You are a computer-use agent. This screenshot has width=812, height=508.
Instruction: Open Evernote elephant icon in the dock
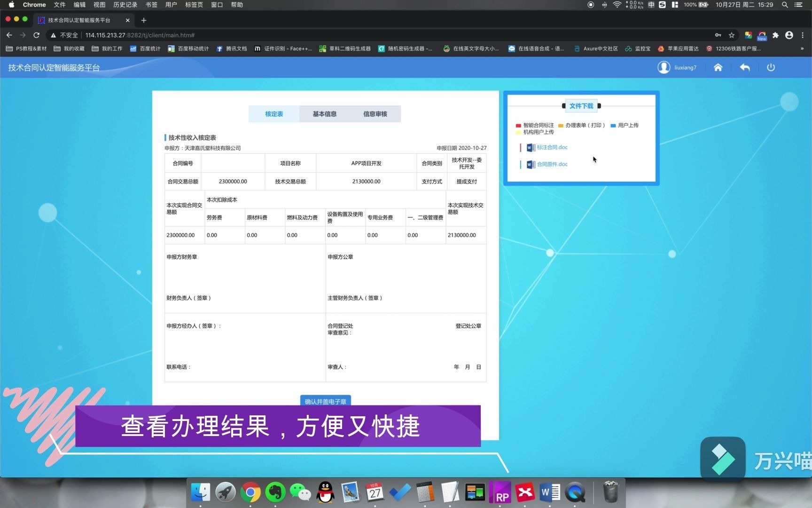coord(275,492)
